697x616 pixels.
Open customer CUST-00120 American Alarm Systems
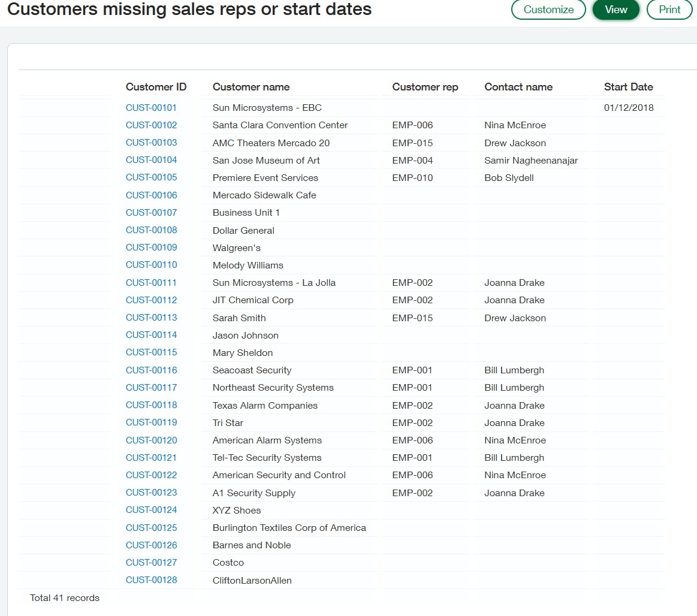(151, 440)
